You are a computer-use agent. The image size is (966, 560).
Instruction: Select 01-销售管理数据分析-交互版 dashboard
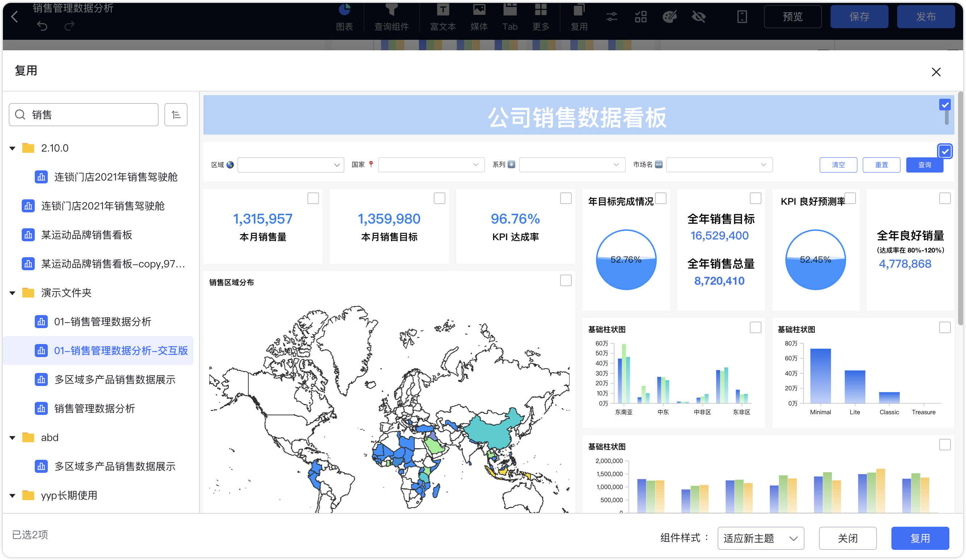coord(98,350)
